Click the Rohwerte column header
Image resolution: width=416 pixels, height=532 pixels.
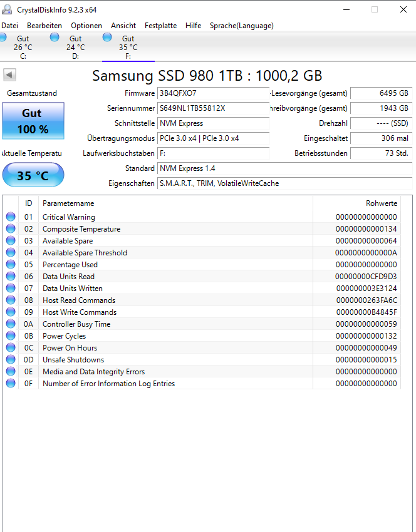point(356,203)
